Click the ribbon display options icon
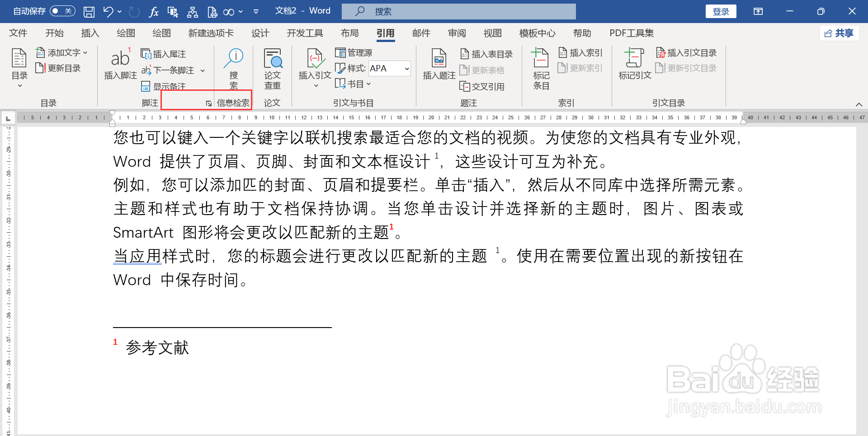This screenshot has width=868, height=436. (758, 11)
